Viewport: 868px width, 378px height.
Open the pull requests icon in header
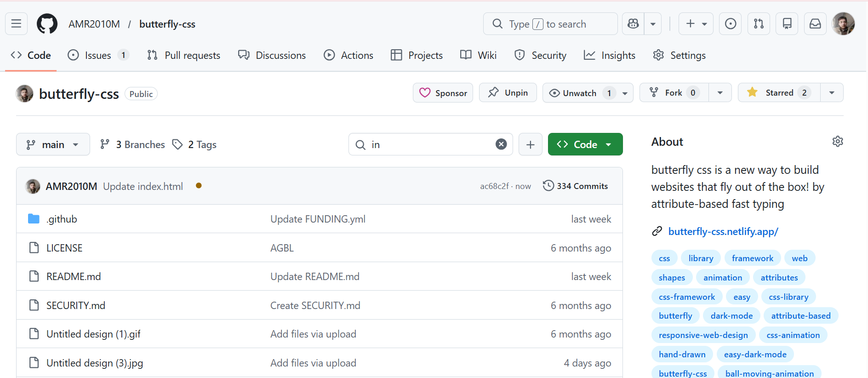coord(759,23)
